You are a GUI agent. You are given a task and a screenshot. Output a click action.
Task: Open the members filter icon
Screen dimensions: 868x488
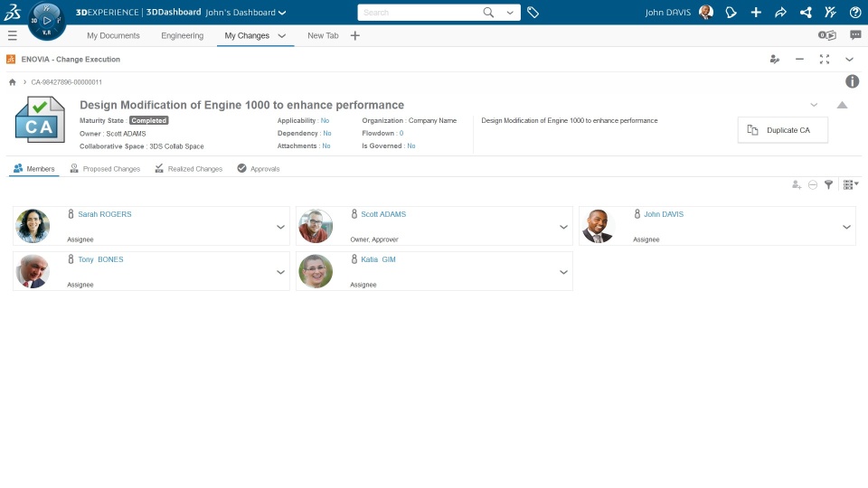[829, 184]
